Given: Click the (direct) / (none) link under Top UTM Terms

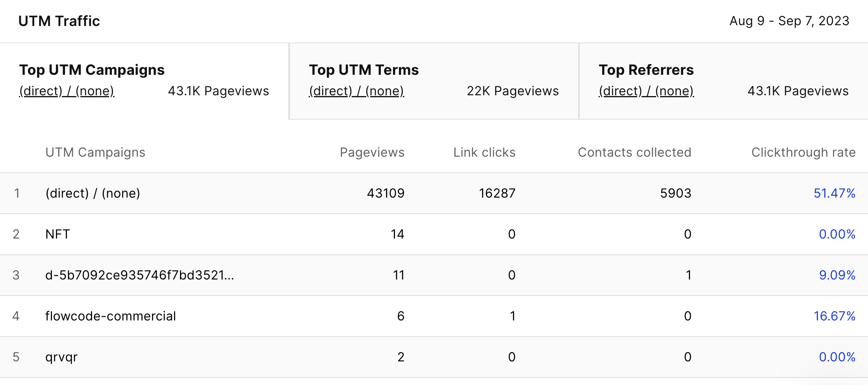Looking at the screenshot, I should coord(356,91).
